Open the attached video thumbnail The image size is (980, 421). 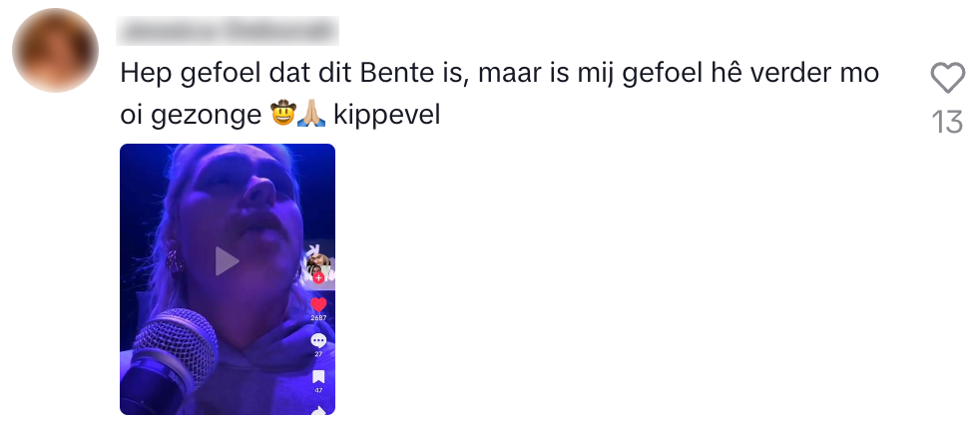click(228, 279)
